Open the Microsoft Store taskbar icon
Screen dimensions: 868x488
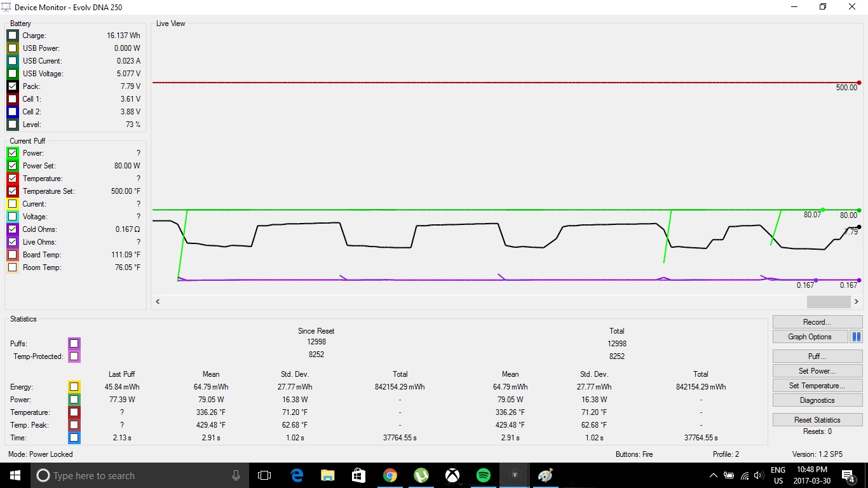(x=358, y=475)
